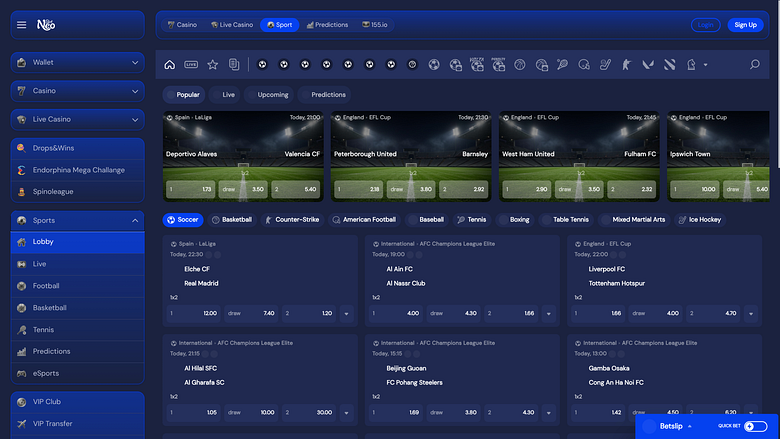Pick Al Hilal SFC win at 1.05

tap(194, 413)
